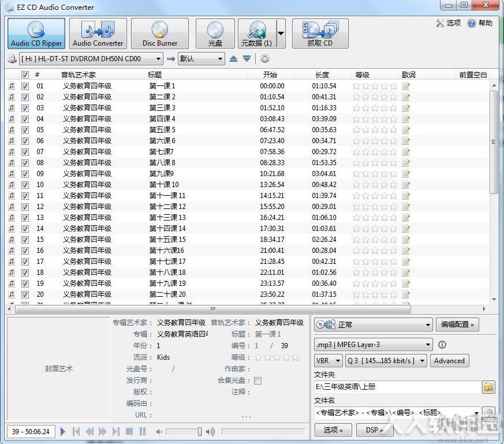The image size is (504, 444).
Task: Click the 光盘 disc toolbar button
Action: [215, 33]
